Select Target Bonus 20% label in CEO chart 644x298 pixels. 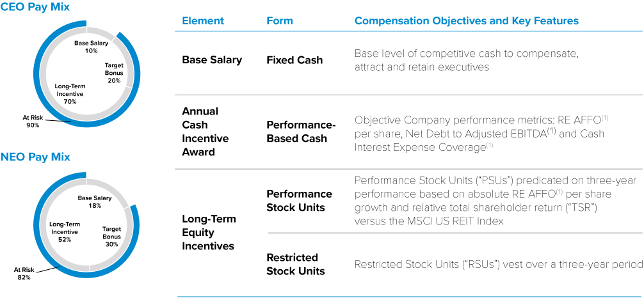[115, 73]
